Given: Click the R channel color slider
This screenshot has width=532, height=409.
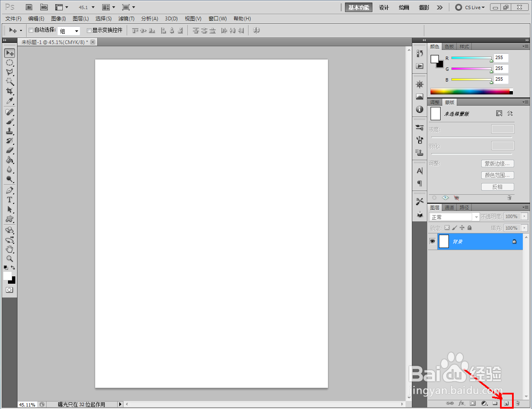Looking at the screenshot, I should click(471, 58).
